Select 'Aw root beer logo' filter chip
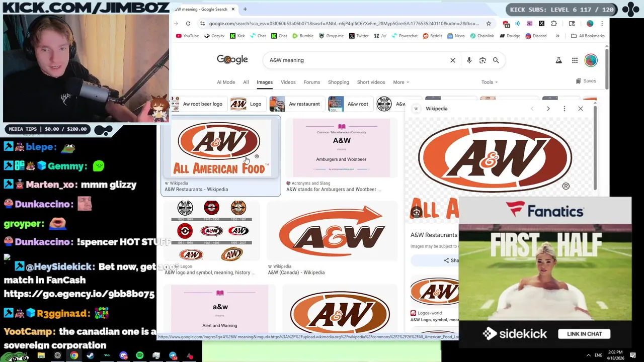Image resolution: width=644 pixels, height=362 pixels. [x=198, y=104]
